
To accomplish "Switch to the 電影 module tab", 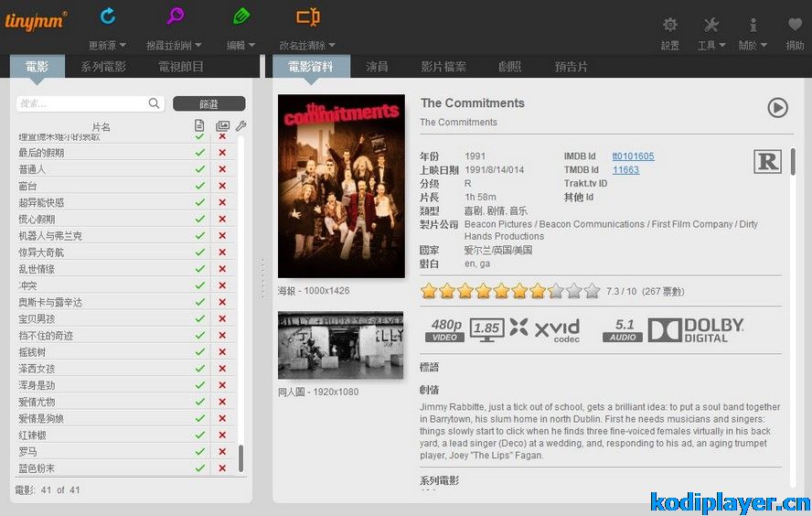I will pos(37,67).
